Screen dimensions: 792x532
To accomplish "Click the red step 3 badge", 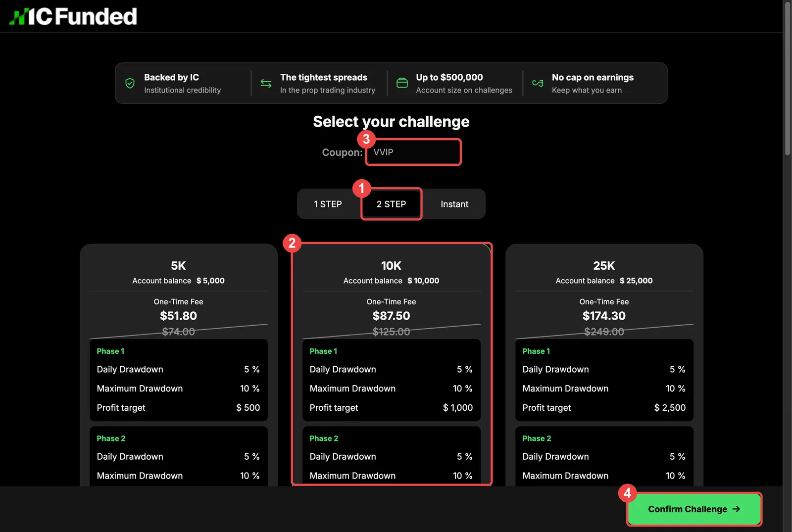I will pos(366,139).
